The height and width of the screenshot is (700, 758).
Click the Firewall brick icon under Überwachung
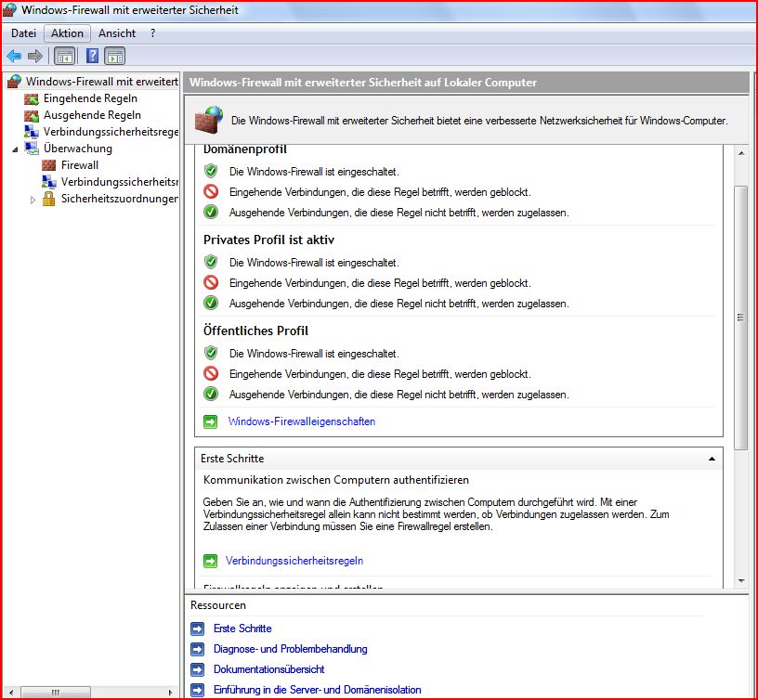[49, 165]
